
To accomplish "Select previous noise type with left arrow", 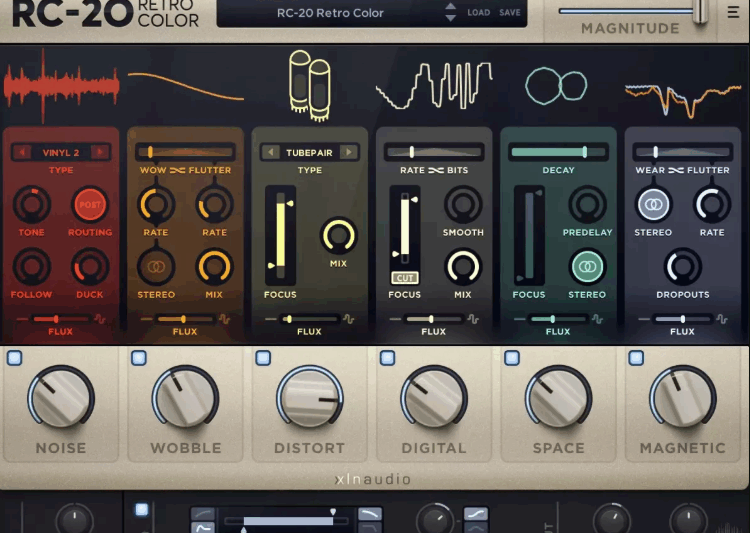I will 22,153.
